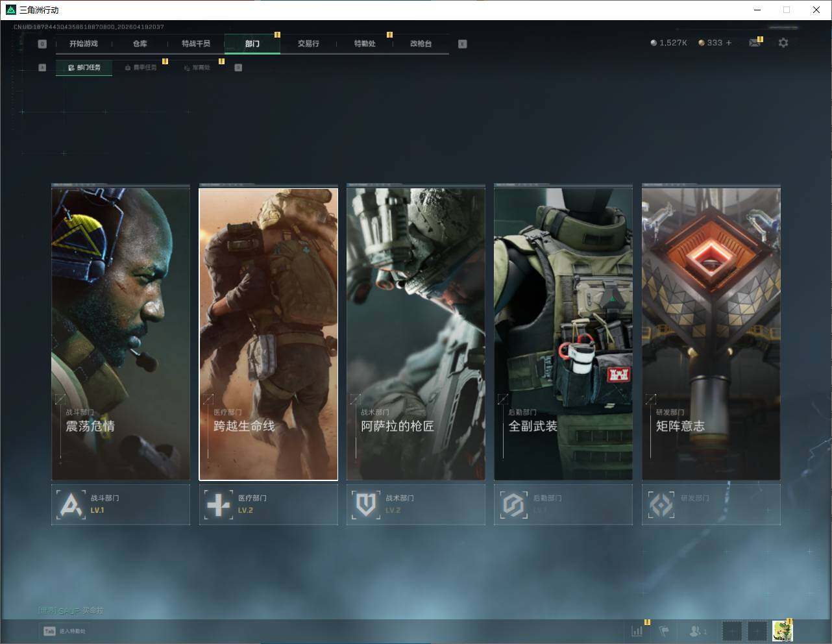Go to the 交易行 tab
The width and height of the screenshot is (832, 644).
[x=308, y=43]
